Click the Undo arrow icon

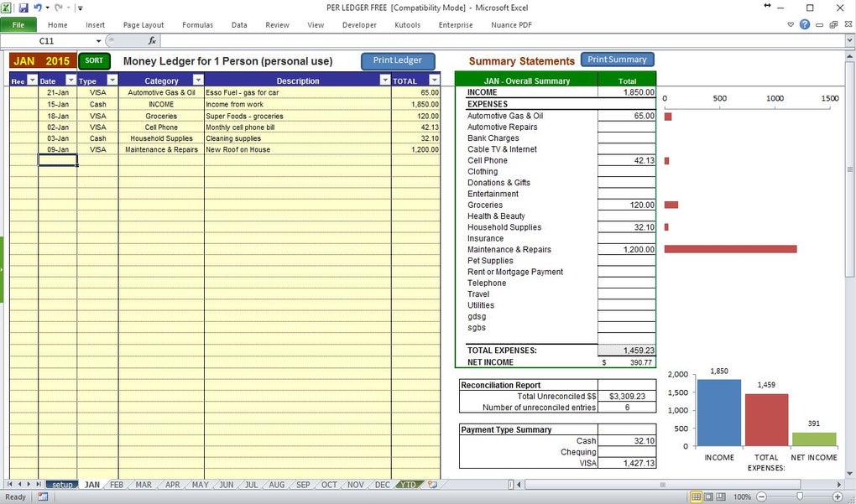38,8
